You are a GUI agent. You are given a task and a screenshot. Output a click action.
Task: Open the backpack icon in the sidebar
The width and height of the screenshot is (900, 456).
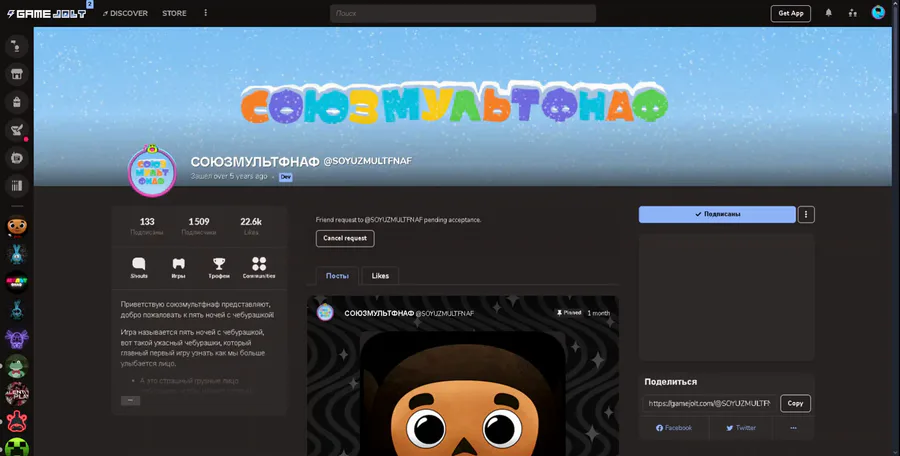point(17,102)
